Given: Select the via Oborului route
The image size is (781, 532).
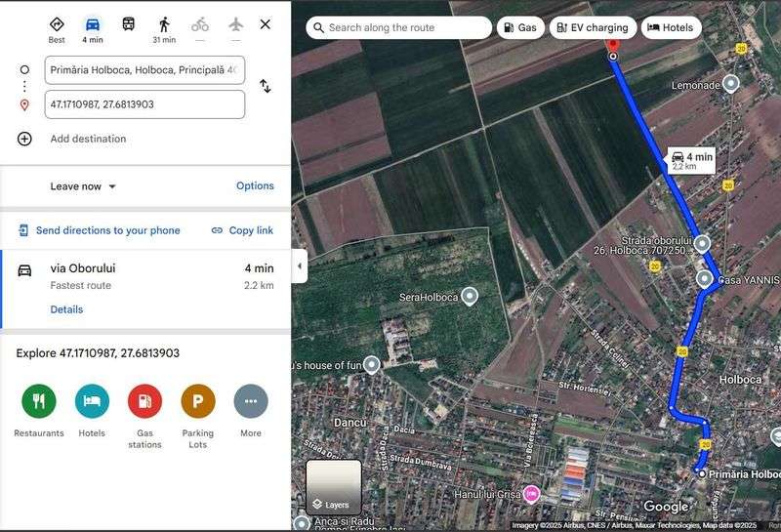Looking at the screenshot, I should click(x=145, y=289).
